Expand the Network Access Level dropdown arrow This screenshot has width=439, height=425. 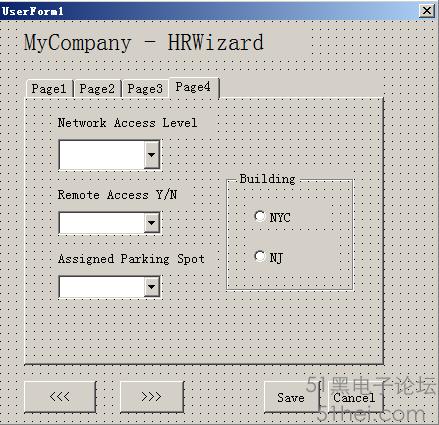pos(152,155)
